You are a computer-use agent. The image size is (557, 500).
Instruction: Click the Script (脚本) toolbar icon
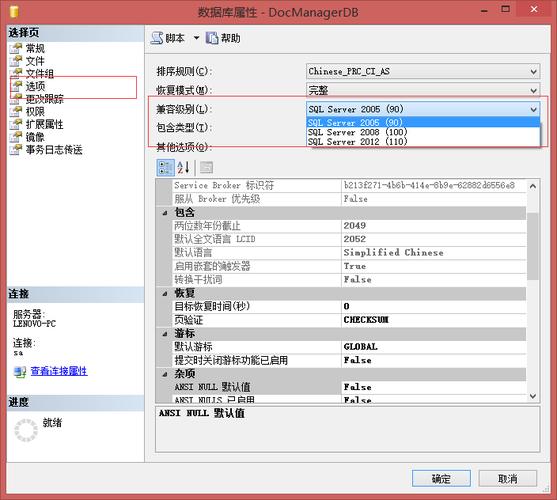click(x=167, y=38)
